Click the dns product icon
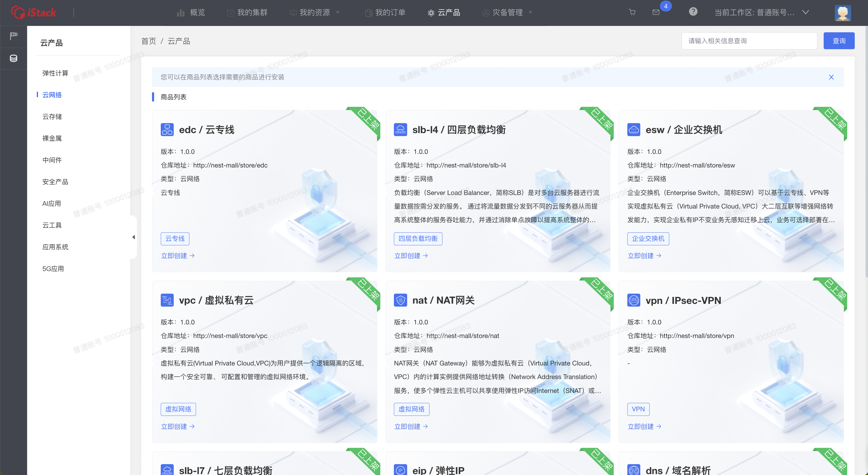The image size is (868, 475). (633, 470)
